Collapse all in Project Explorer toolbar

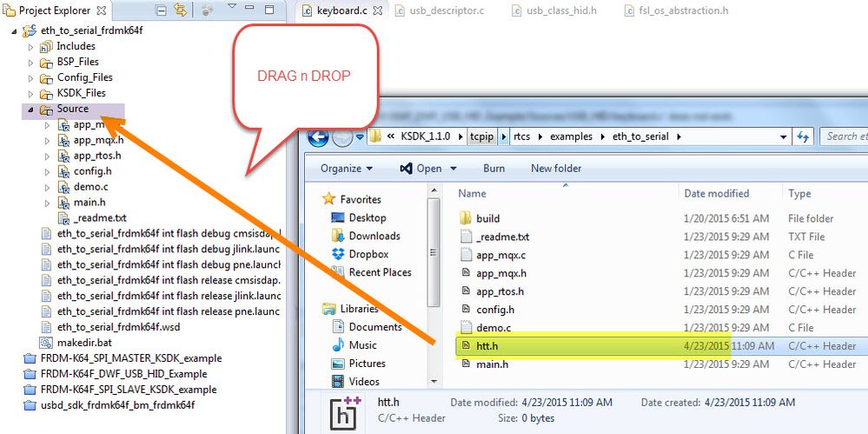coord(161,10)
